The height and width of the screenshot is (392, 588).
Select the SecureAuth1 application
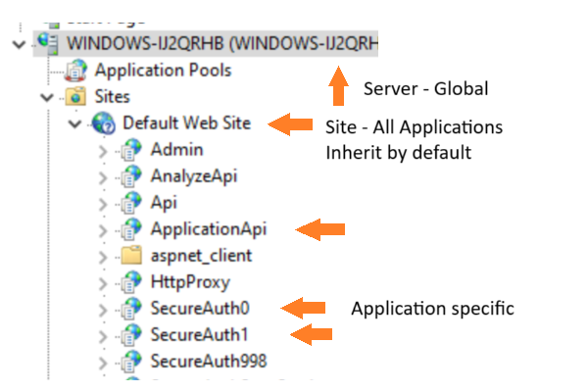point(200,334)
